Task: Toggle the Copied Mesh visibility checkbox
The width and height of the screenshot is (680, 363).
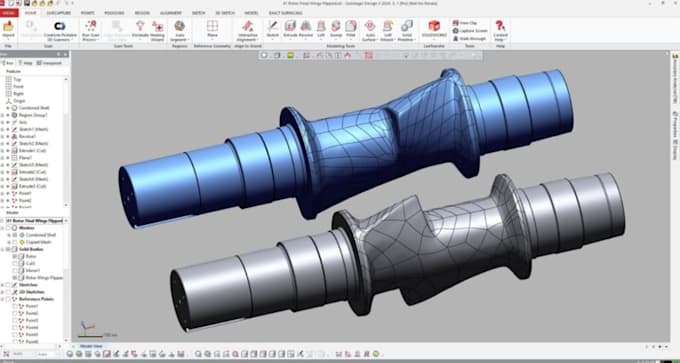Action: tap(15, 242)
